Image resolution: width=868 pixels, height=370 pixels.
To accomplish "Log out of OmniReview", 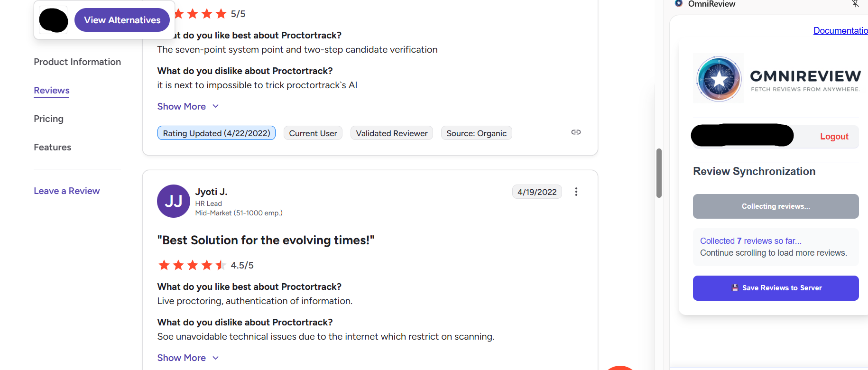I will (x=834, y=136).
